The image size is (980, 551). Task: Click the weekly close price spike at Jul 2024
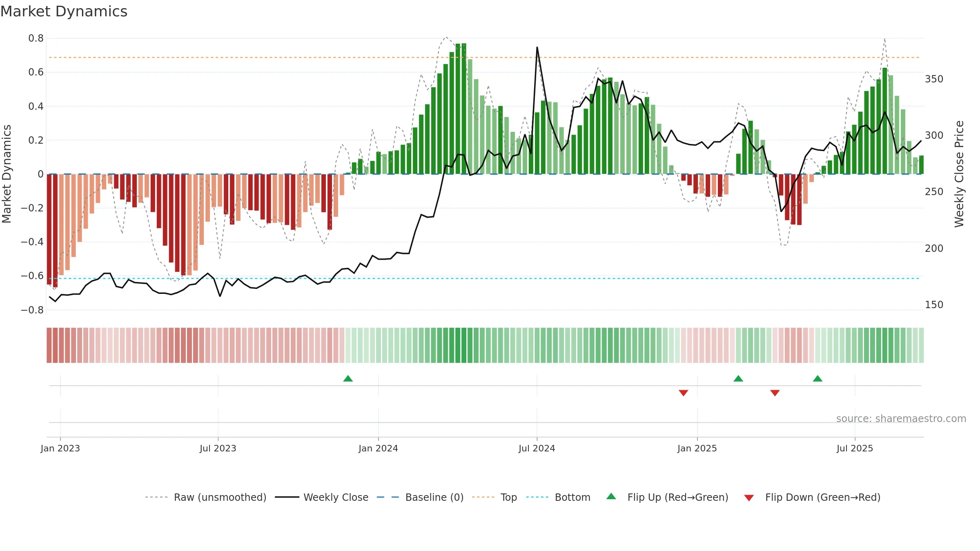click(x=537, y=48)
